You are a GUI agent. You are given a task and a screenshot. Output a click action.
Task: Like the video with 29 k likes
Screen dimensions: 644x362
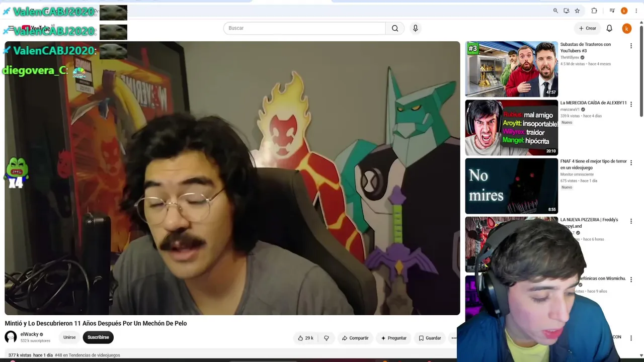pyautogui.click(x=305, y=338)
